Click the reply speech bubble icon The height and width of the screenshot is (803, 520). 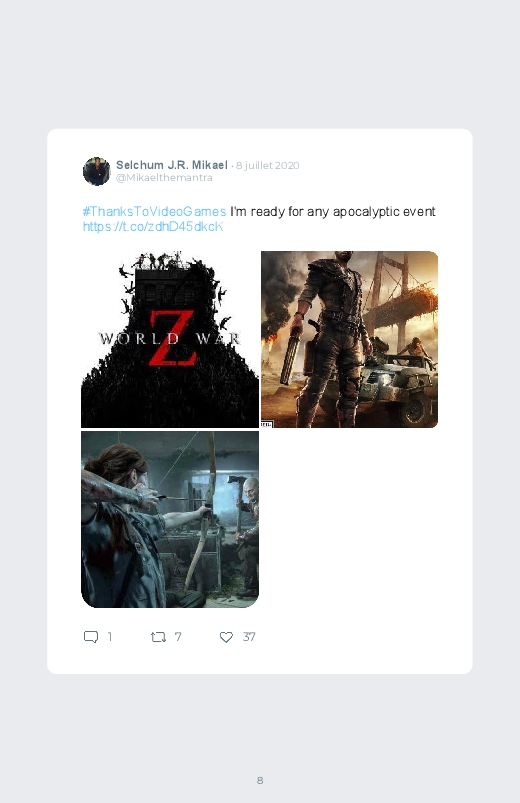point(91,637)
